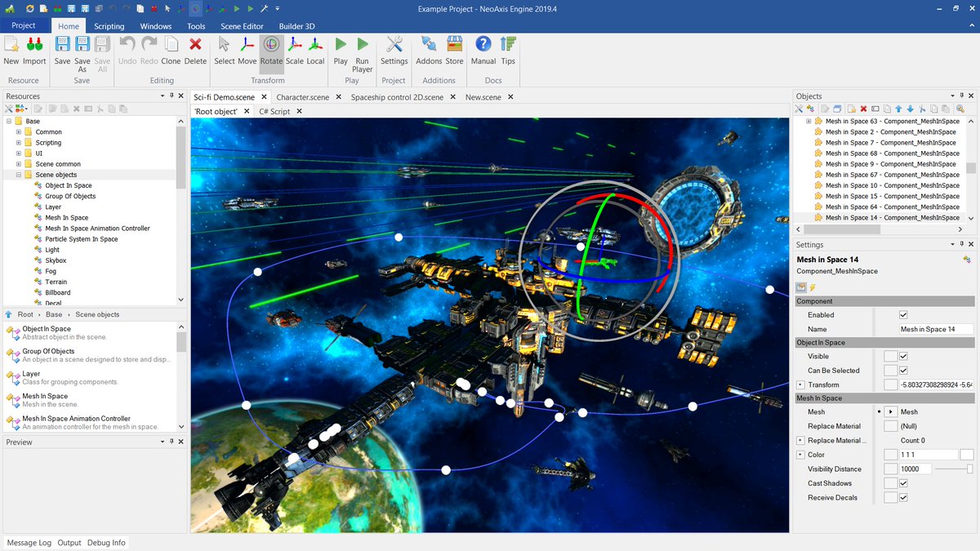Click the red Delete icon
Image resolution: width=980 pixels, height=551 pixels.
pyautogui.click(x=195, y=45)
